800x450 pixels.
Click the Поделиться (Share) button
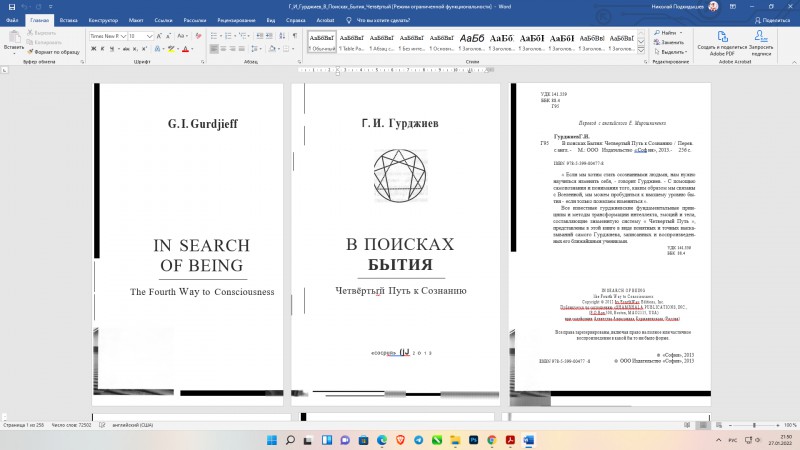point(772,20)
